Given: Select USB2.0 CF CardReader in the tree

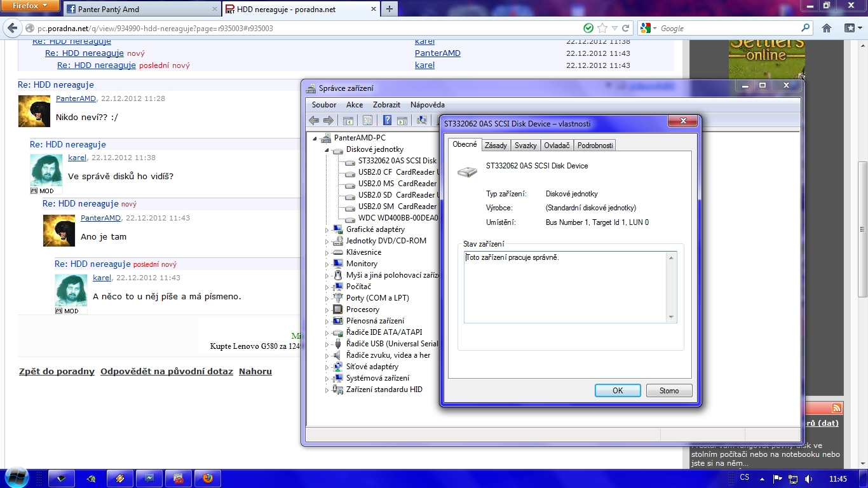Looking at the screenshot, I should coord(397,172).
